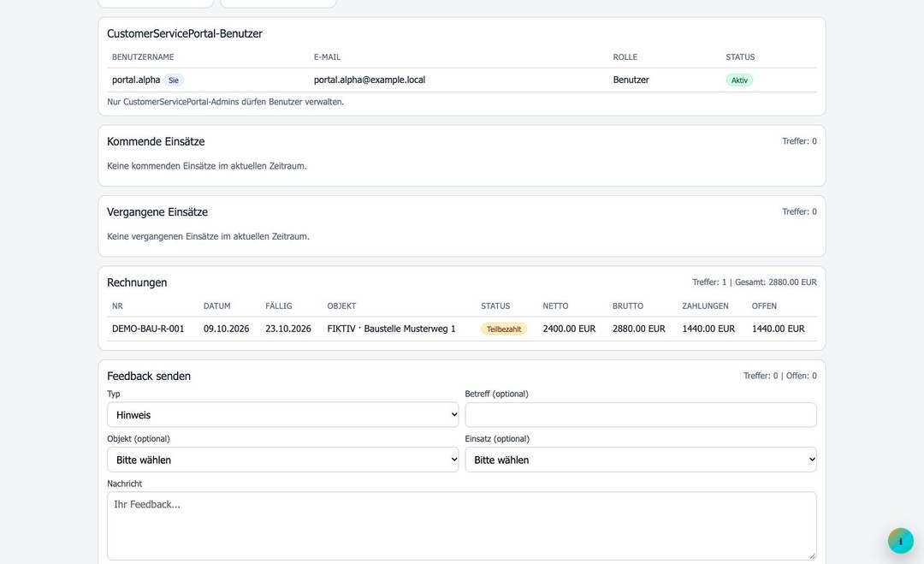Viewport: 924px width, 564px height.
Task: Click the due date 23.10.2026
Action: tap(288, 329)
